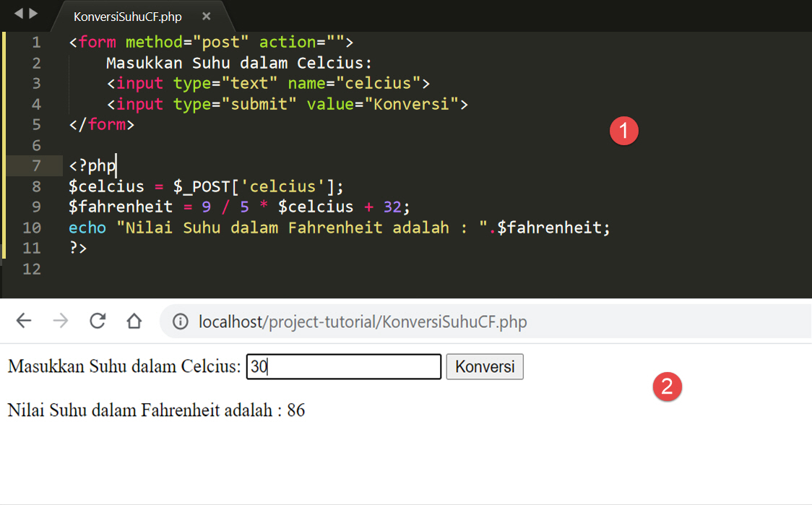Click line number 12 in the gutter

pyautogui.click(x=32, y=269)
